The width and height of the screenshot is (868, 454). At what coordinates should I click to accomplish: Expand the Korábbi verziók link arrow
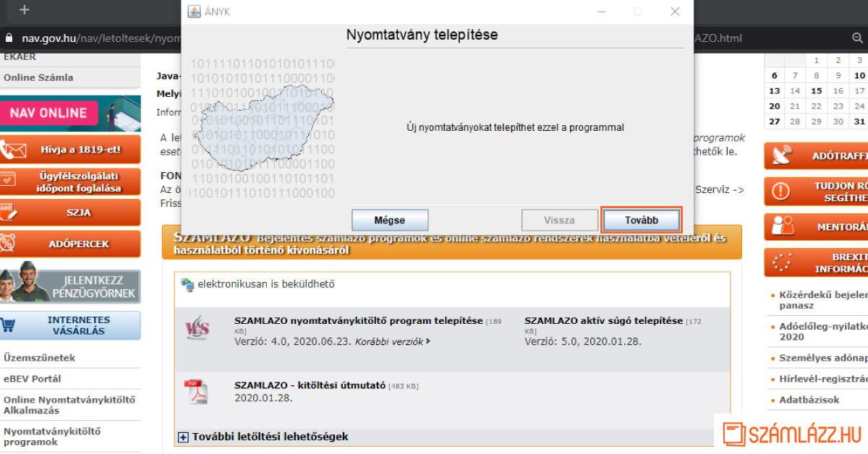pos(427,341)
